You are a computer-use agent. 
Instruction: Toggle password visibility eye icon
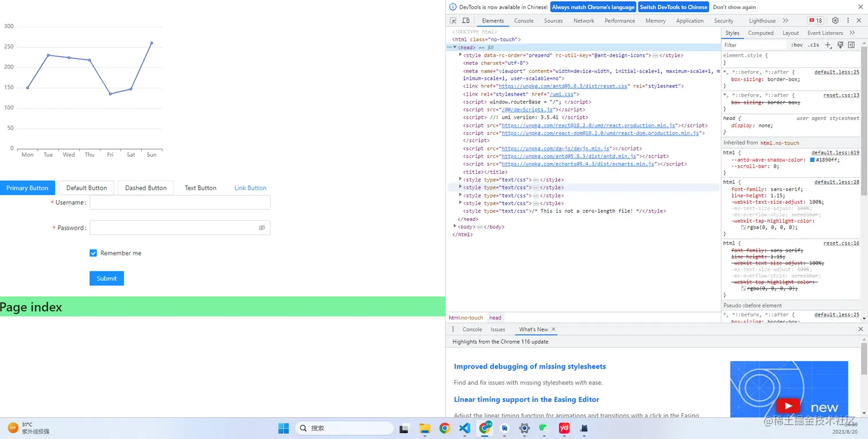tap(262, 228)
